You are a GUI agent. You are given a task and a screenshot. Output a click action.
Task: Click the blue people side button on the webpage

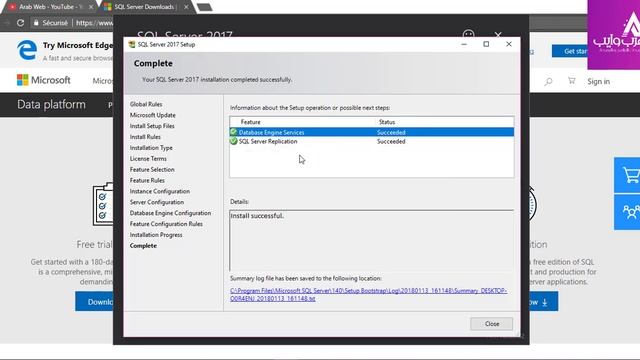pyautogui.click(x=627, y=212)
